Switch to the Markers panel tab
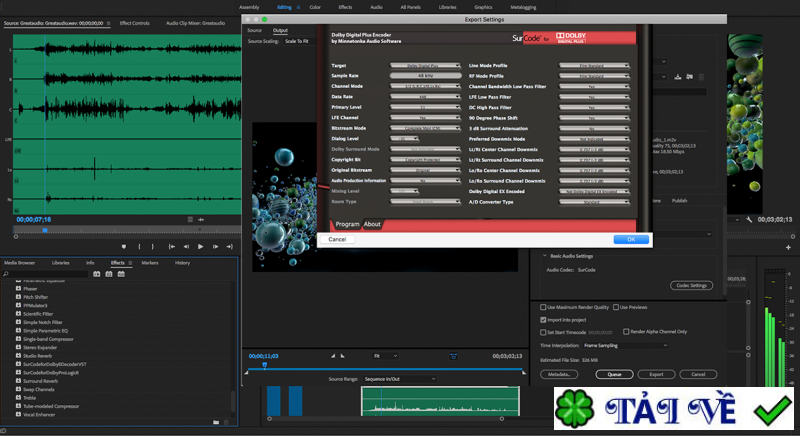The height and width of the screenshot is (436, 800). click(149, 263)
